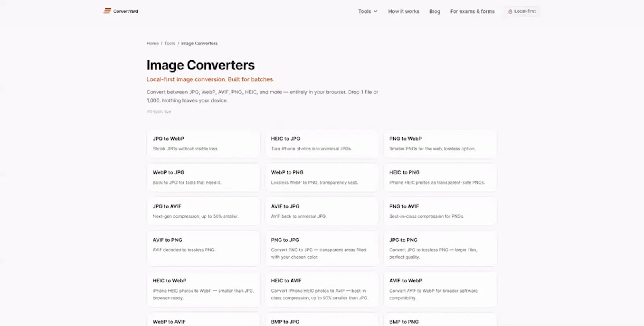Click 'Back to JPG for tools that need it.' text
The height and width of the screenshot is (326, 644).
pos(187,183)
